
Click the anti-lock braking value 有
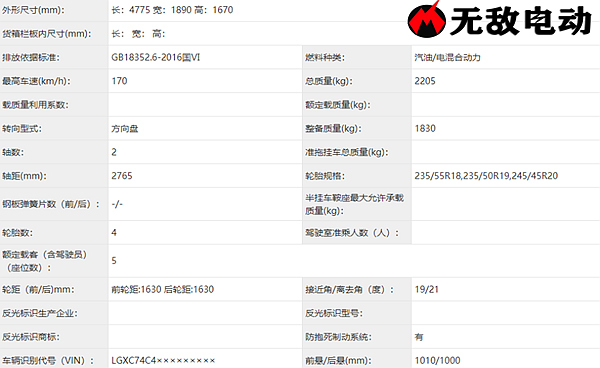click(419, 337)
